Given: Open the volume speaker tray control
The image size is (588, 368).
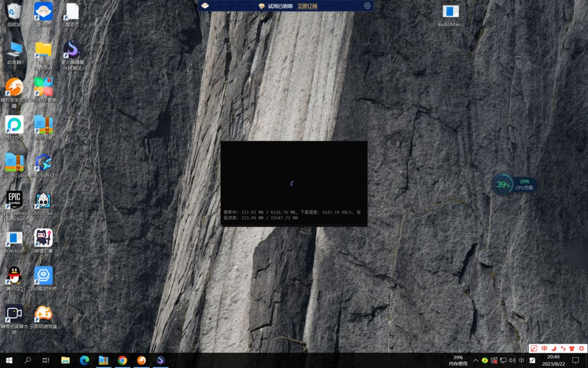Looking at the screenshot, I should (x=512, y=360).
